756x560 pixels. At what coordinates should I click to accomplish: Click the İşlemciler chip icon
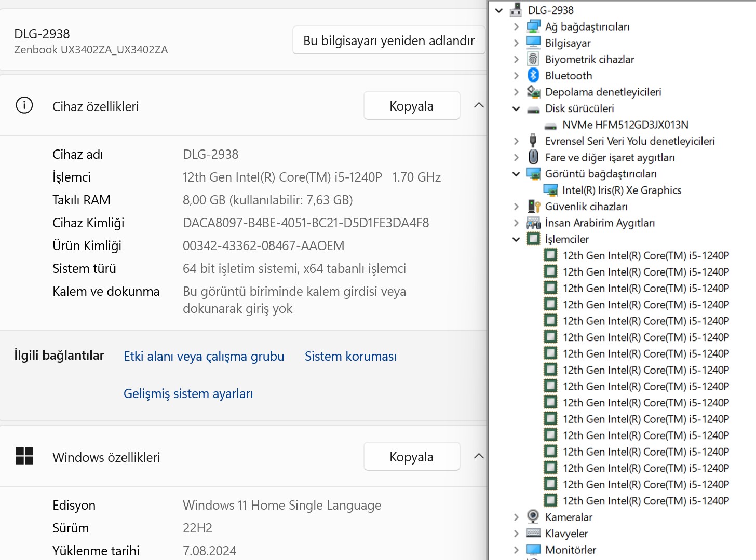point(533,239)
